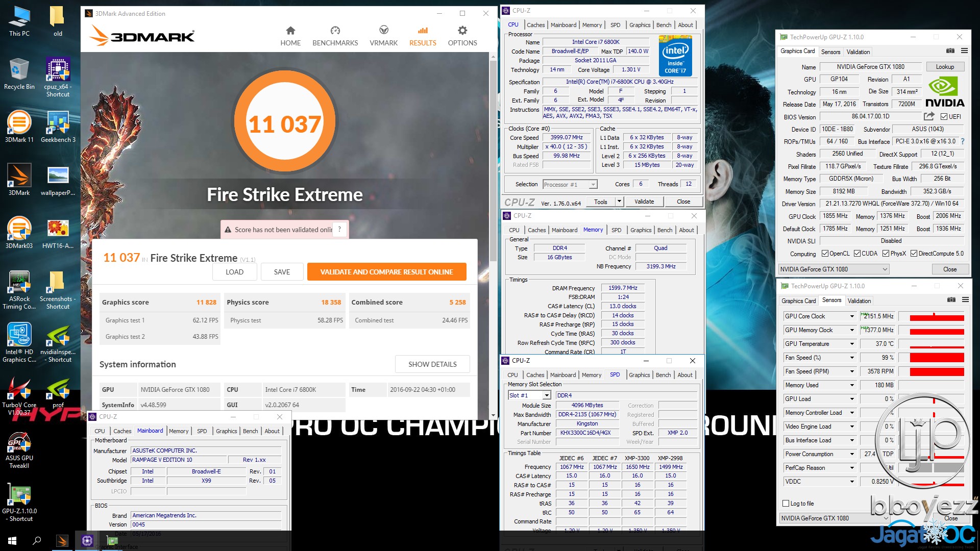
Task: Click the CPU-Z taskbar icon
Action: point(87,541)
